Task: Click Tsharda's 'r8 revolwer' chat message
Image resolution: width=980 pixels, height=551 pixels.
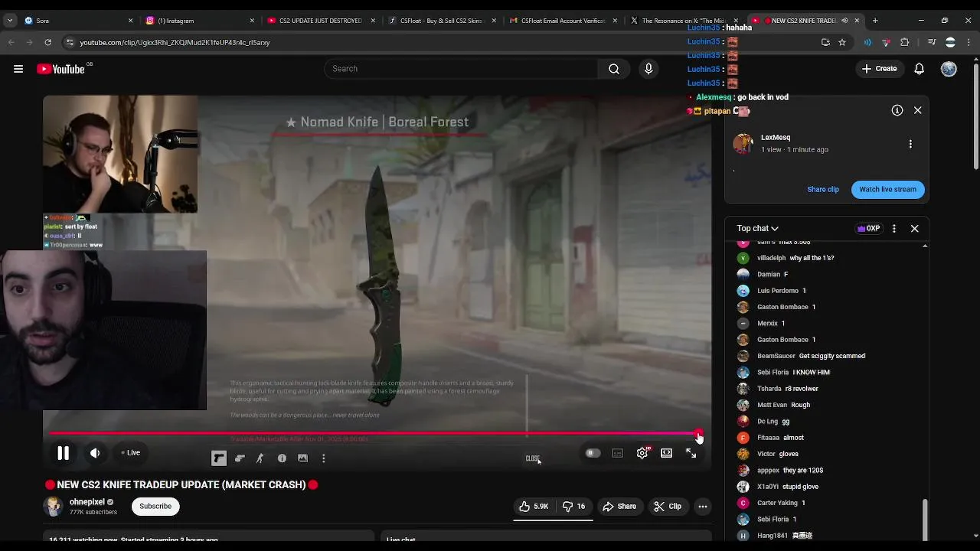Action: [x=802, y=389]
